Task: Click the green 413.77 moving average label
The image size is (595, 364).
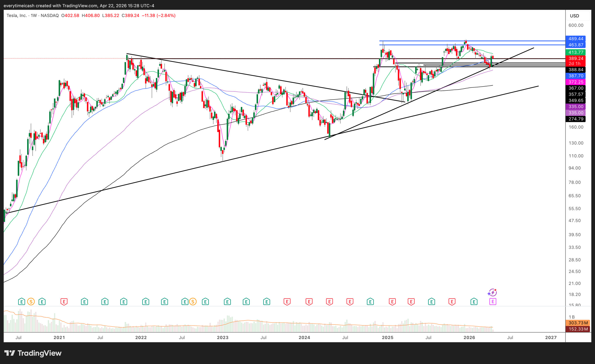Action: pyautogui.click(x=576, y=52)
